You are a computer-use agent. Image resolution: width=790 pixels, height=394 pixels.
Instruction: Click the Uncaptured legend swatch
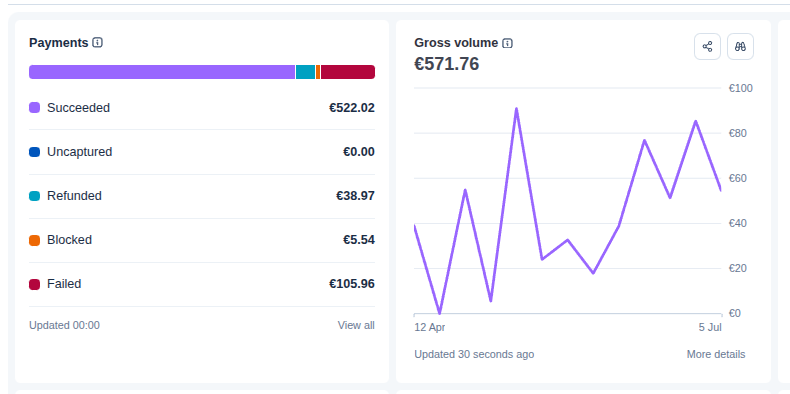34,152
